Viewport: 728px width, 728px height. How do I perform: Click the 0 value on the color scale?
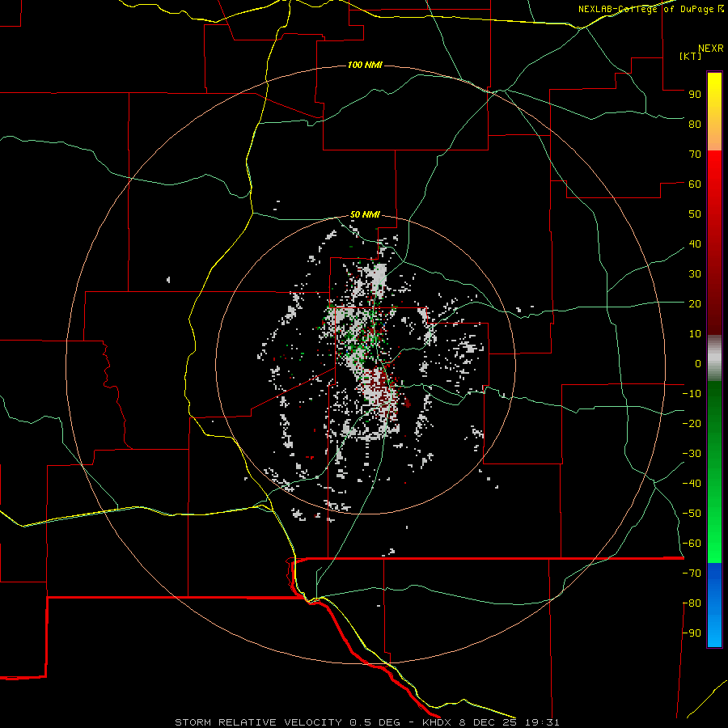pos(698,363)
